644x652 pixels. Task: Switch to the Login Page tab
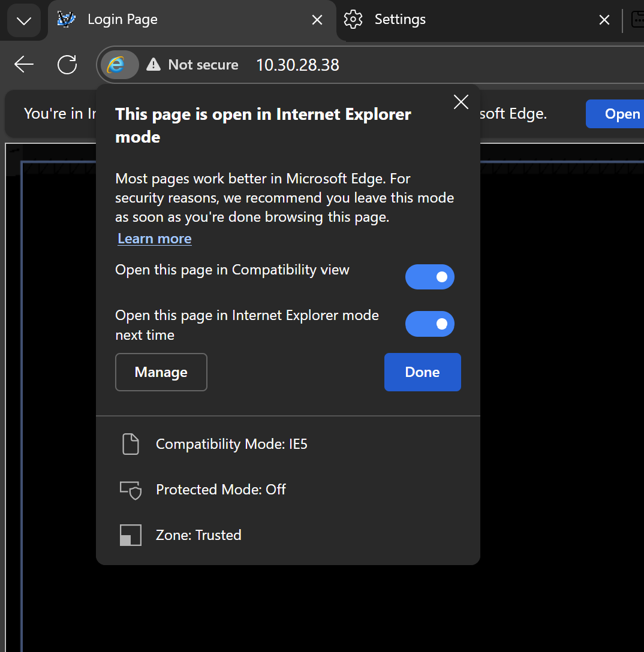point(191,20)
